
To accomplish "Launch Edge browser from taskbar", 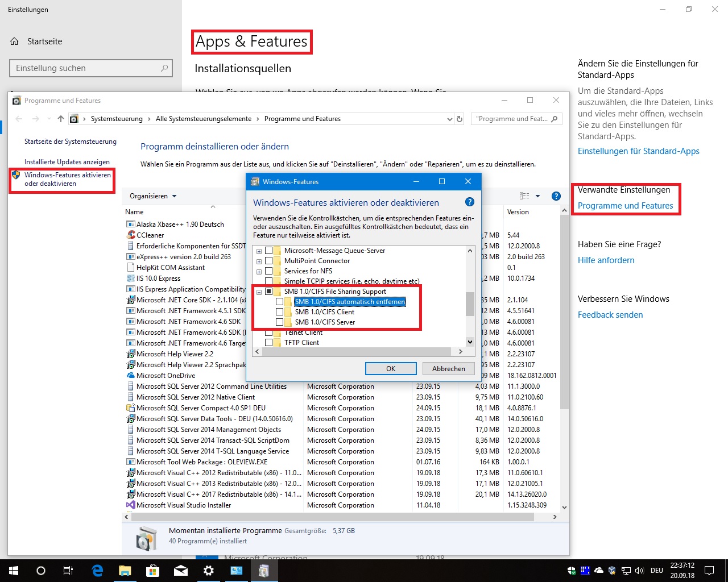I will (97, 571).
